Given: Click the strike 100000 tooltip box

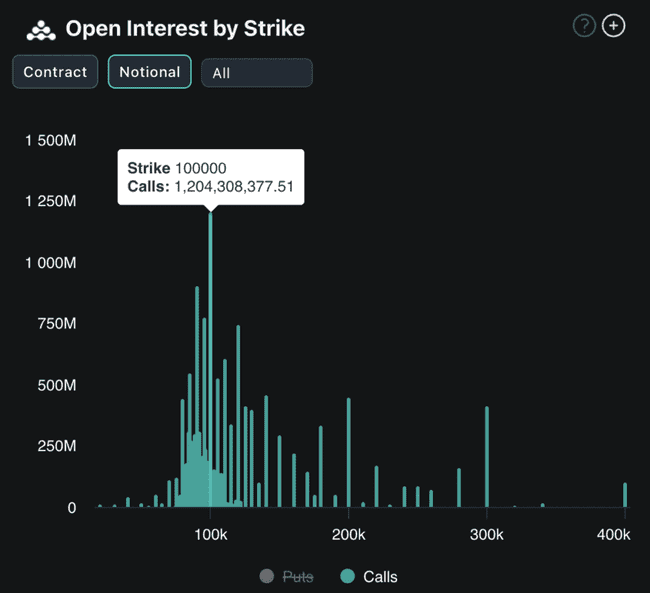Looking at the screenshot, I should (x=210, y=177).
